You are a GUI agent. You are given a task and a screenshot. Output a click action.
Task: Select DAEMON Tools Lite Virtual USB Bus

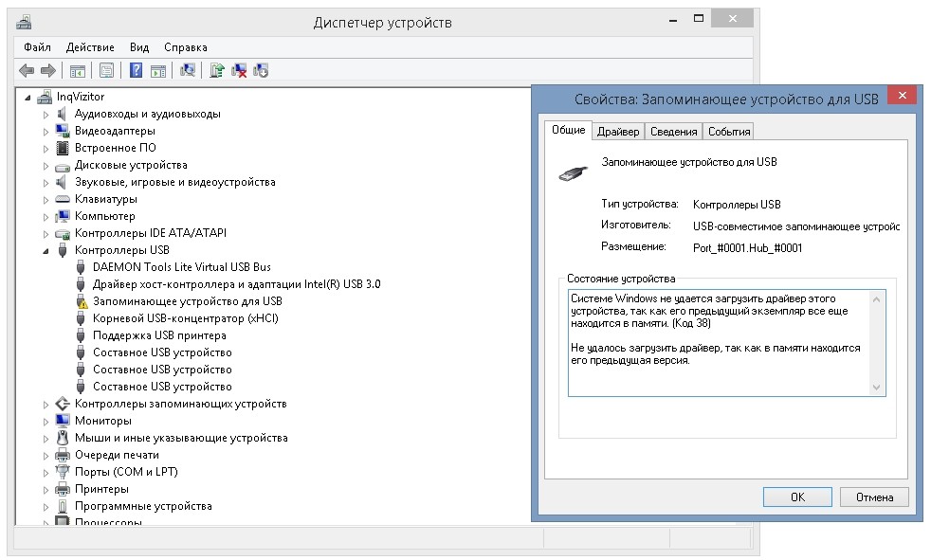coord(181,267)
